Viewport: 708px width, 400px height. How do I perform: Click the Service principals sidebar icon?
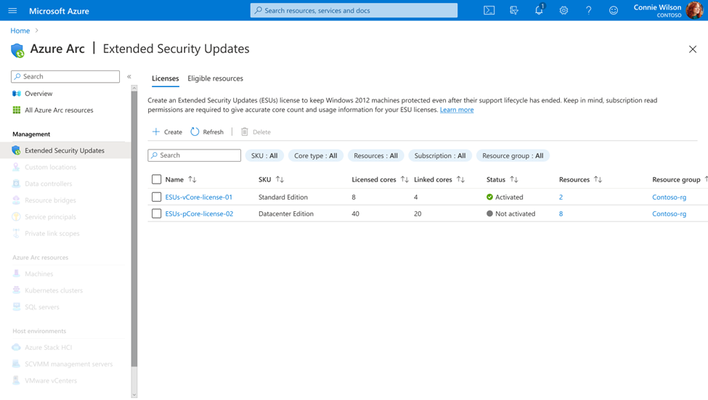[x=16, y=217]
